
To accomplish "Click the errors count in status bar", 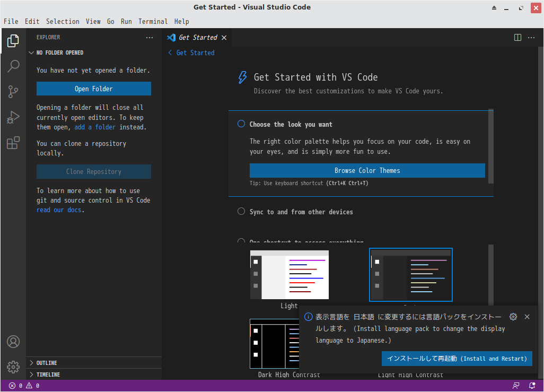I will pos(15,386).
